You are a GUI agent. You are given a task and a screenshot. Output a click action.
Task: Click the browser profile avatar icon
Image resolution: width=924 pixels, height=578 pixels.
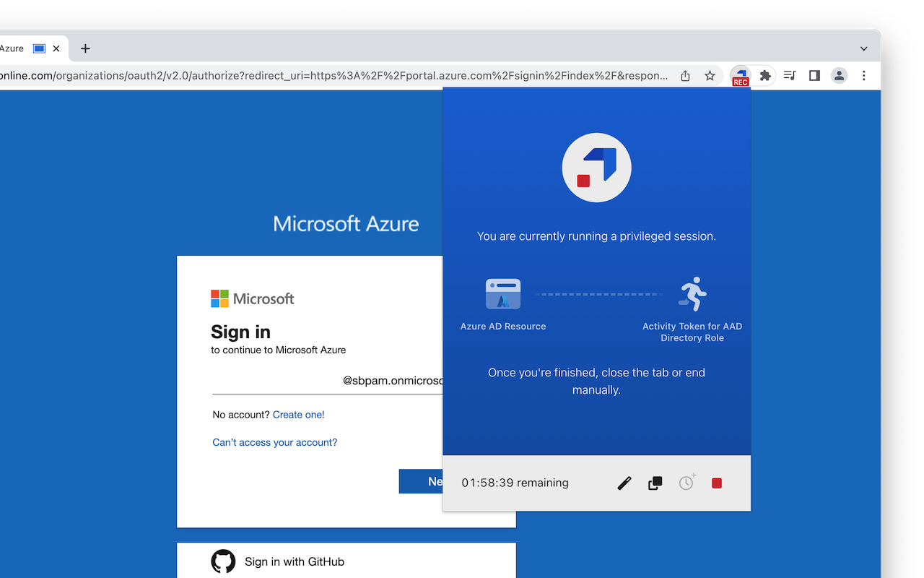click(x=839, y=75)
